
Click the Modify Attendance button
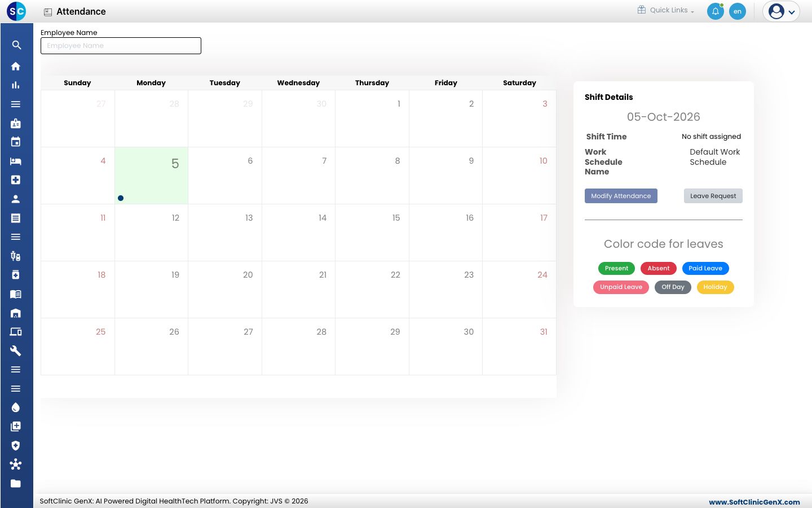coord(621,196)
